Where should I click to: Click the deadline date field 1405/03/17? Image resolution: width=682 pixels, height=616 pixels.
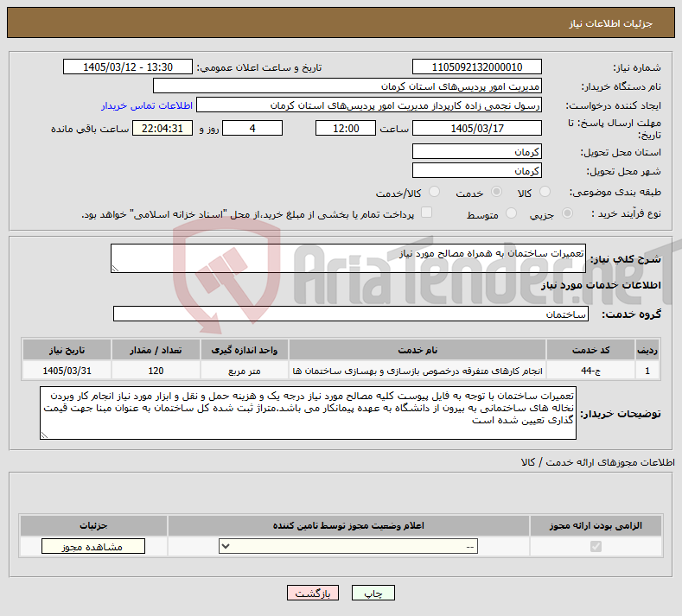coord(476,128)
